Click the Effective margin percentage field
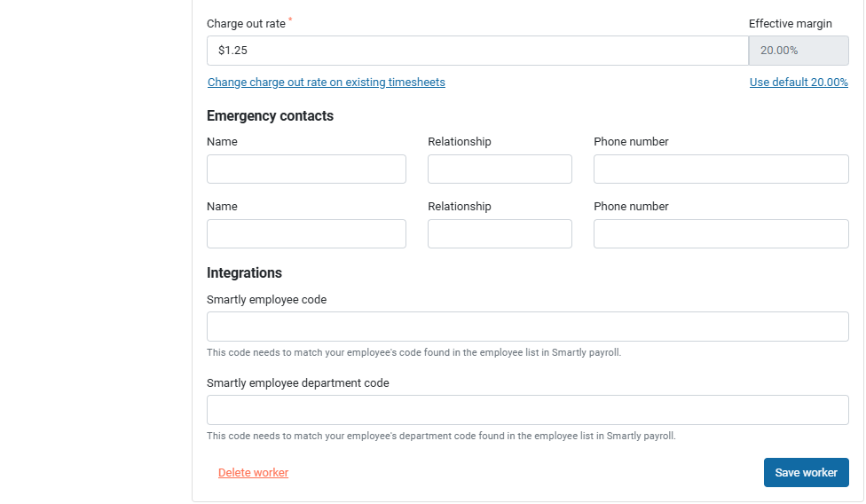The height and width of the screenshot is (504, 866). pos(799,51)
